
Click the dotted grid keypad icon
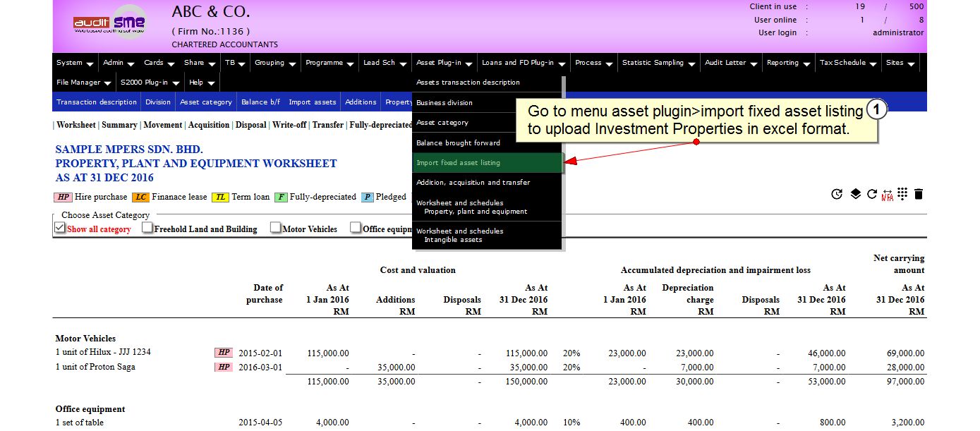click(902, 194)
